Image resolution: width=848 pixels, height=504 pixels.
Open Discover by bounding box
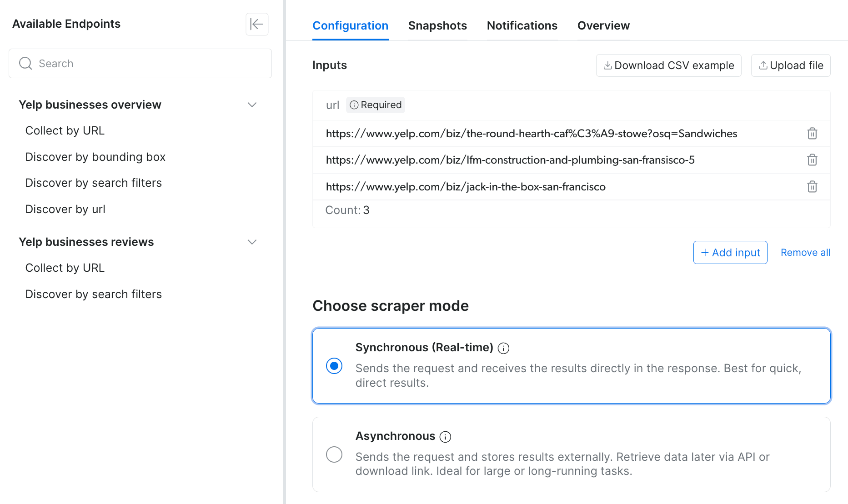point(95,157)
